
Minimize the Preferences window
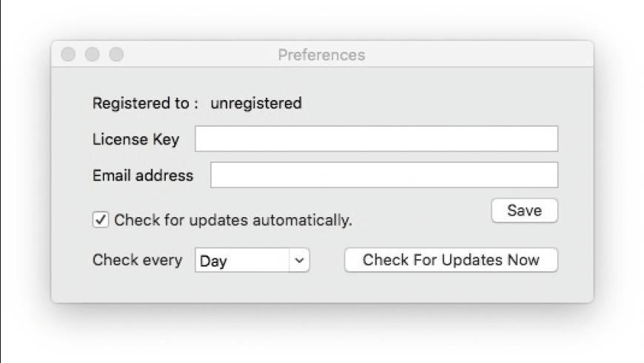(x=93, y=55)
